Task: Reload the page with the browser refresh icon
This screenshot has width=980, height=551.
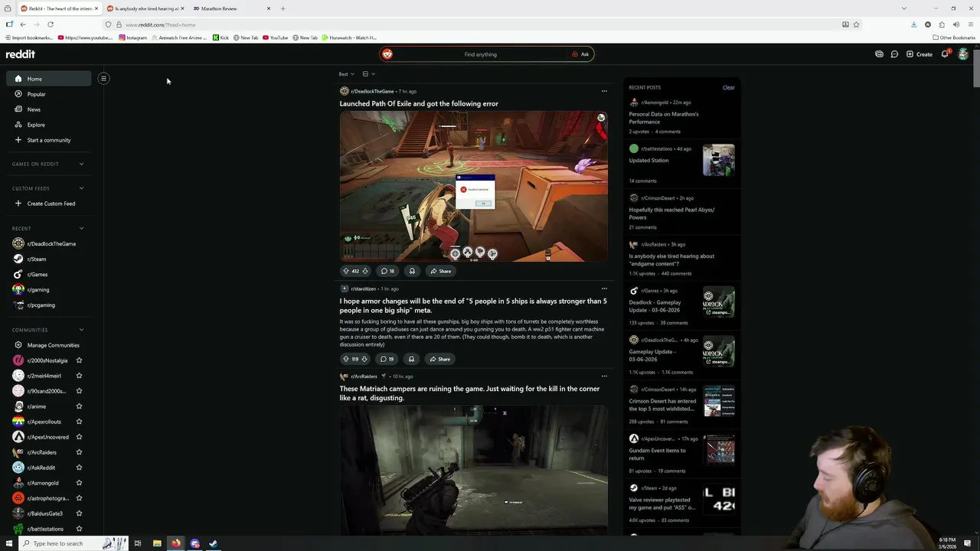Action: tap(51, 24)
